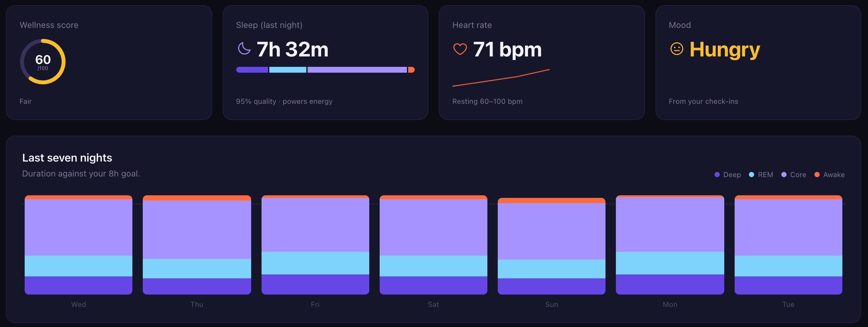Click 'Resting 60–100 bpm' text
This screenshot has height=327, width=868.
point(487,101)
